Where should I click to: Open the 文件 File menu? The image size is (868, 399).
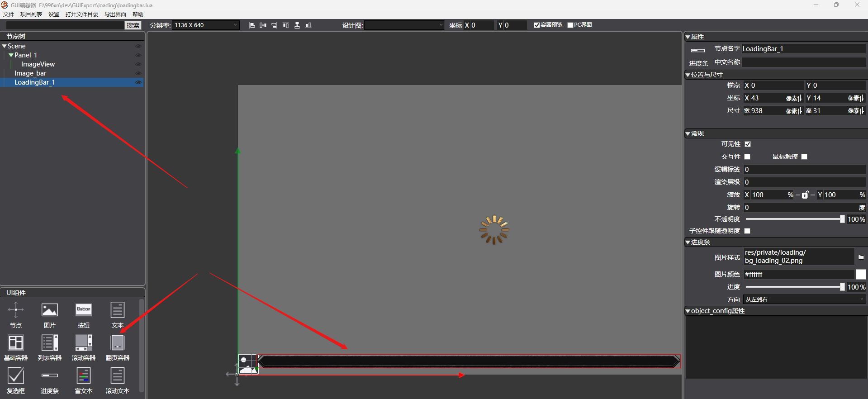(9, 14)
